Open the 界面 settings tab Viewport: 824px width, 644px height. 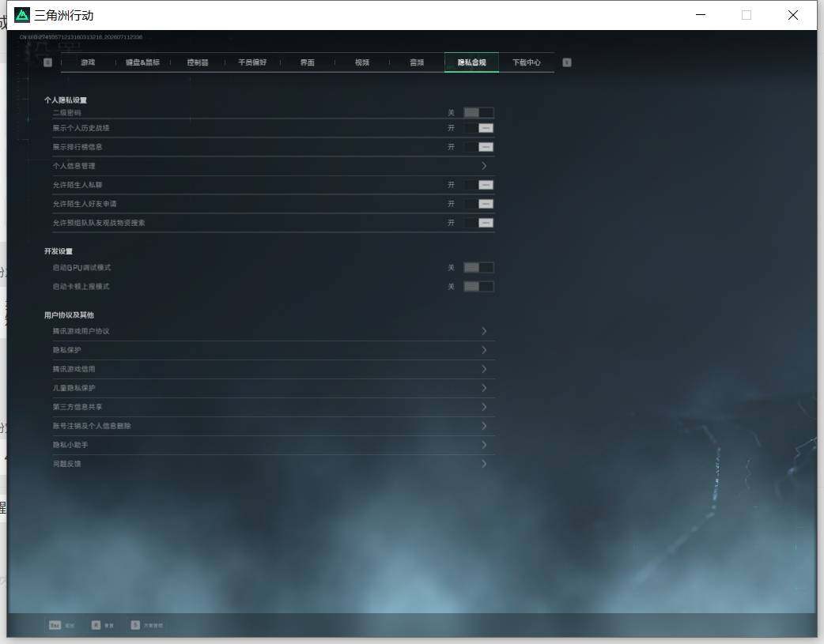[308, 62]
